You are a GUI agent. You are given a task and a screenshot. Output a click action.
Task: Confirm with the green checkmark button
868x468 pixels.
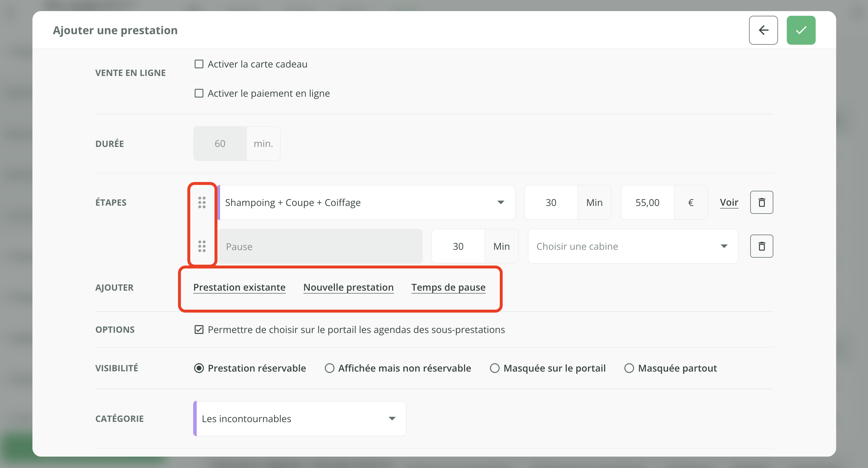click(800, 30)
